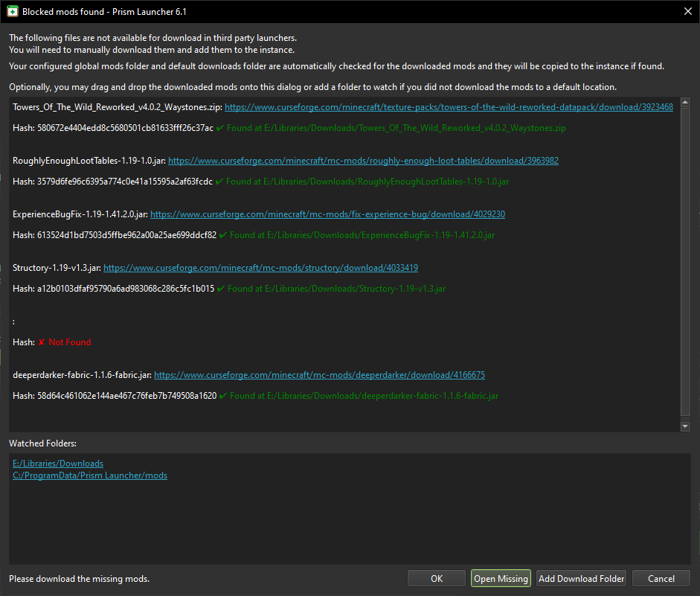Click green checkmark next to RoughlyEnoughLootTables hash

(x=219, y=182)
